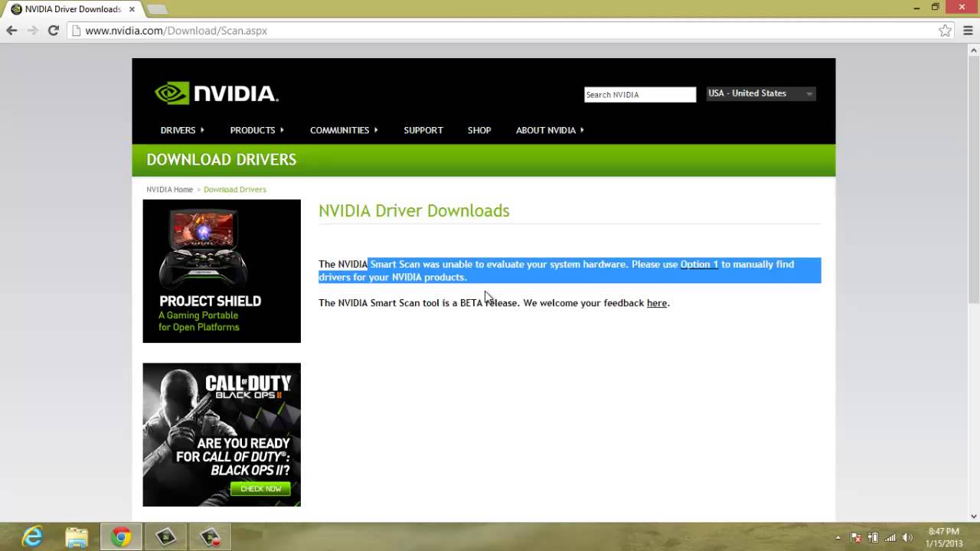Open the COMMUNITIES menu

(344, 130)
